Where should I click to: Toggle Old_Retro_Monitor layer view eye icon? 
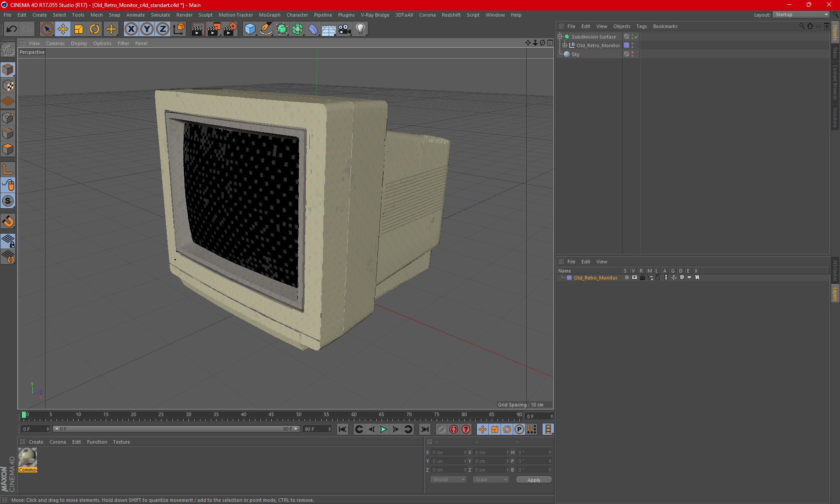point(634,277)
